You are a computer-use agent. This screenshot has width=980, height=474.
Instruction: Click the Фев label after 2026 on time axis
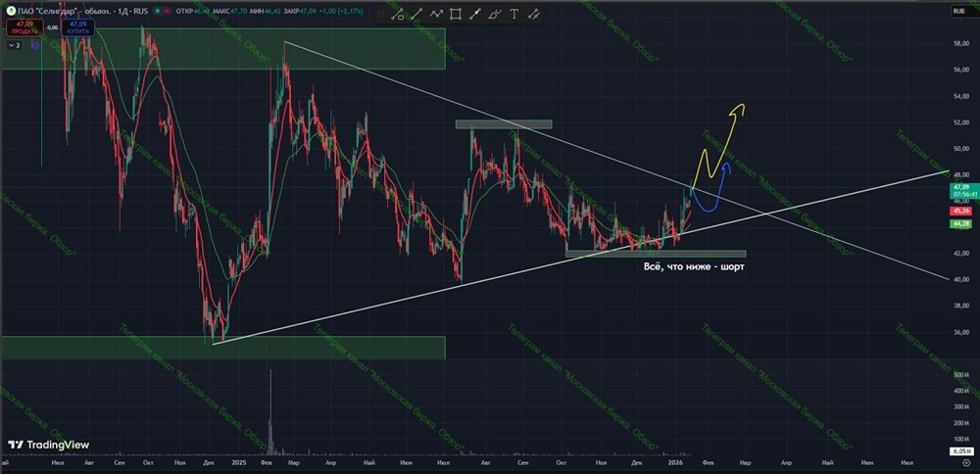[x=709, y=463]
